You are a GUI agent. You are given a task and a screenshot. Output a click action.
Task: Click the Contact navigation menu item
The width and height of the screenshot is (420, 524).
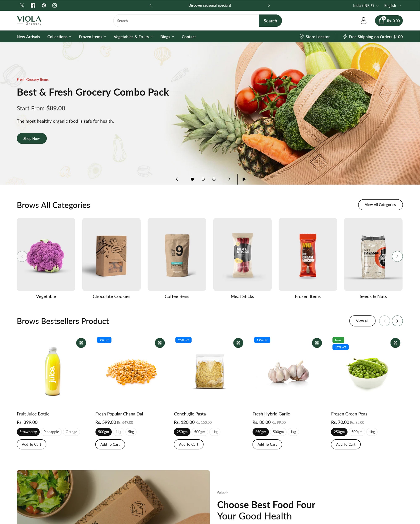(x=189, y=36)
